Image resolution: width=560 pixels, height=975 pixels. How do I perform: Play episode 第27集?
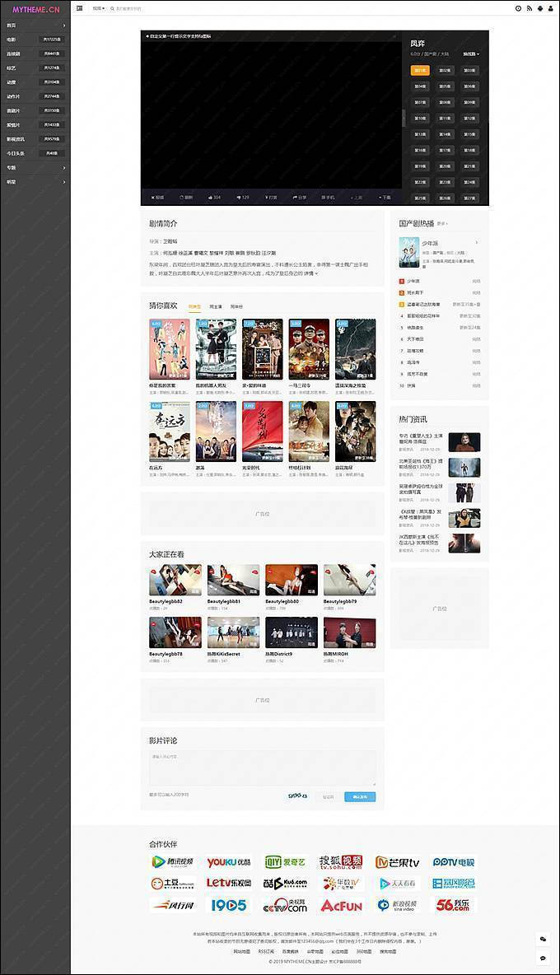pos(470,198)
